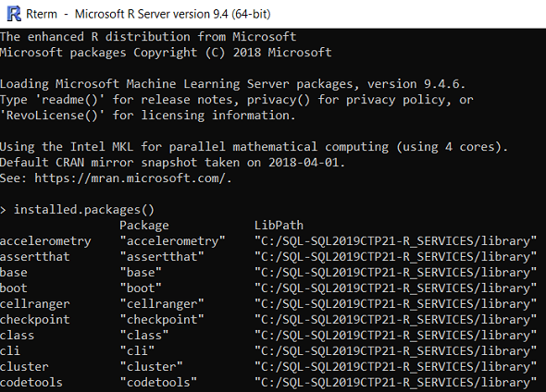Click the Rterm window title text
The image size is (546, 392).
148,14
